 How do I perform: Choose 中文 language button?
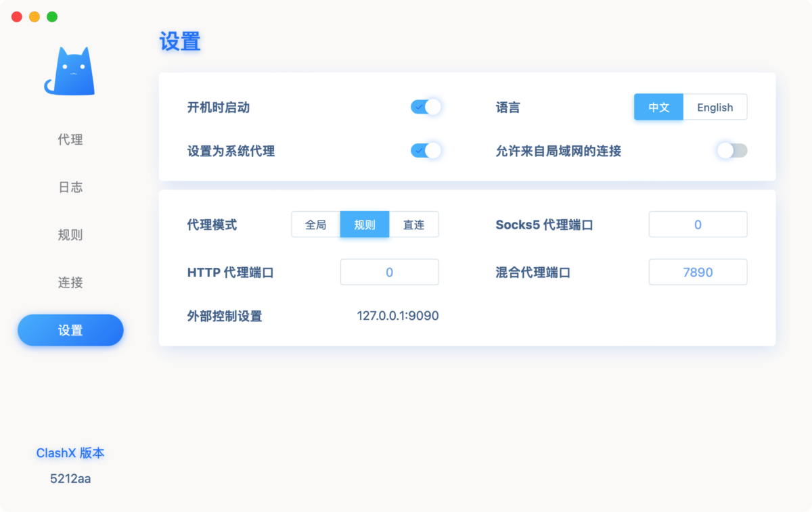pos(658,107)
